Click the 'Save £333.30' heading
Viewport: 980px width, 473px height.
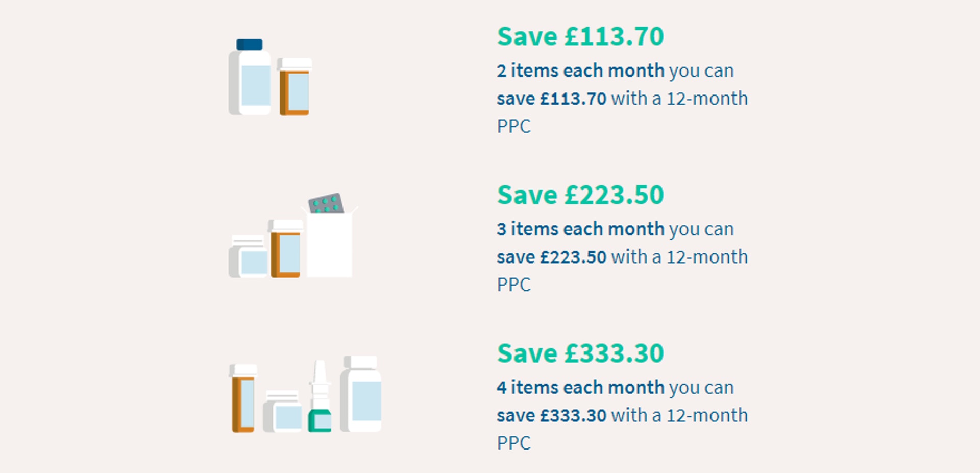tap(580, 353)
